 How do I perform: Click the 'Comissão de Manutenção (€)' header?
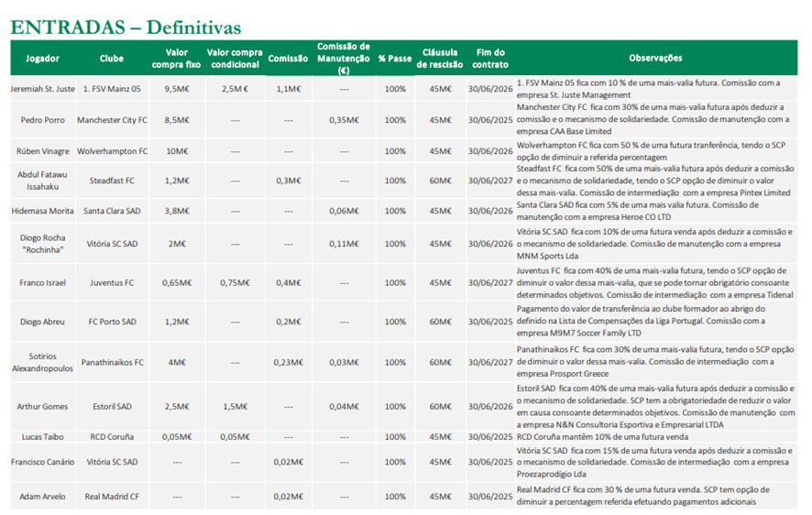pyautogui.click(x=344, y=59)
